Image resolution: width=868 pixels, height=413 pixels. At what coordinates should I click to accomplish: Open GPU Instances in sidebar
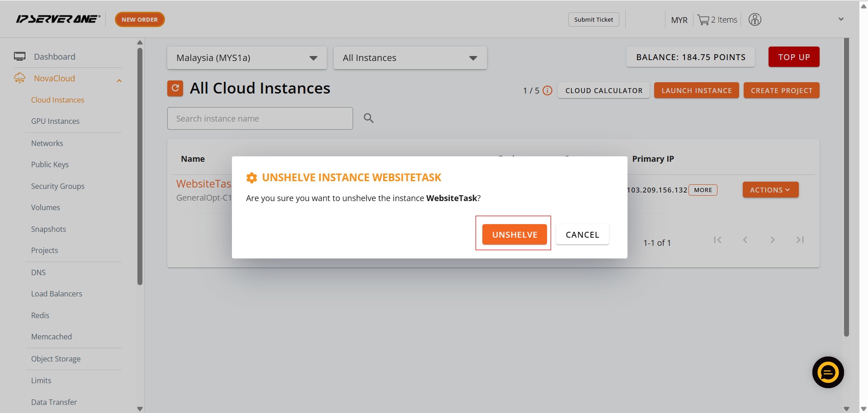[x=55, y=121]
